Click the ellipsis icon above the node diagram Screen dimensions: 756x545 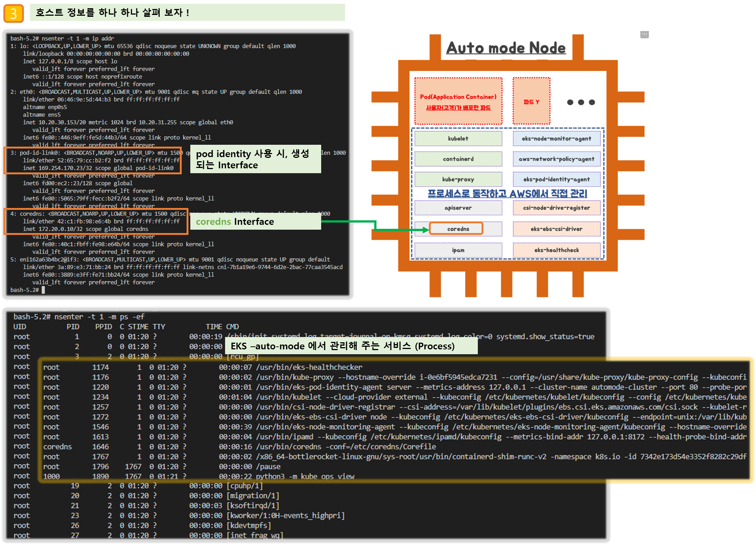[x=644, y=35]
